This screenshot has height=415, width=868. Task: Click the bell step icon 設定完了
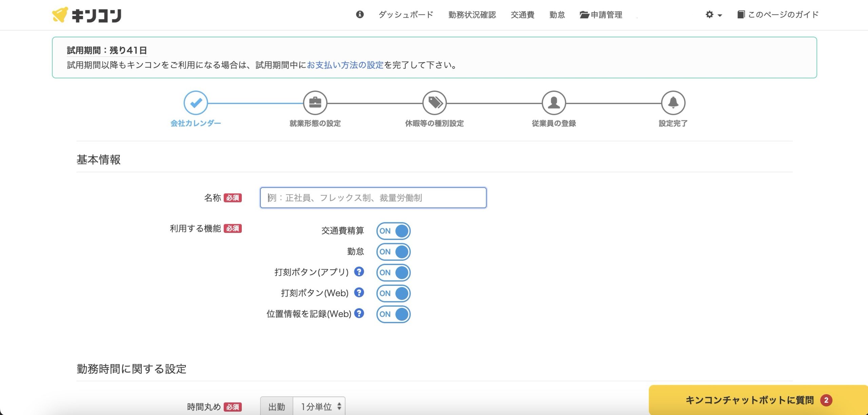[673, 103]
